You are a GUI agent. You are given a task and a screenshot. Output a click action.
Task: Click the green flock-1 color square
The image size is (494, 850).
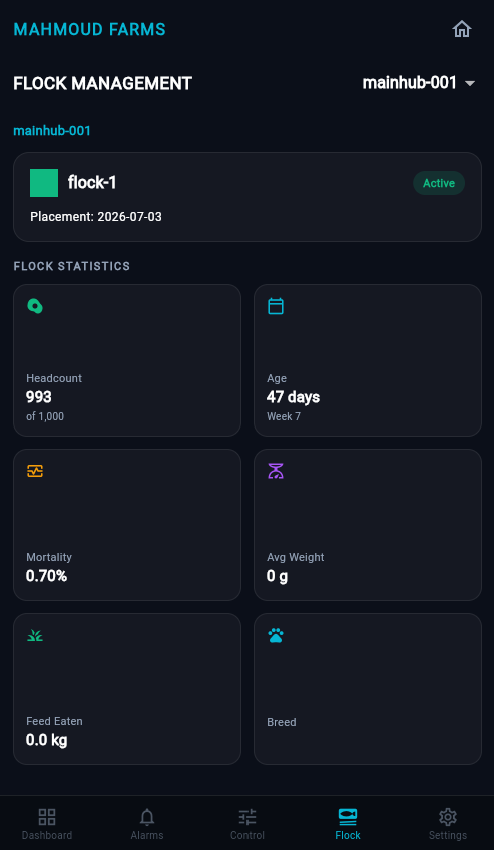(44, 183)
